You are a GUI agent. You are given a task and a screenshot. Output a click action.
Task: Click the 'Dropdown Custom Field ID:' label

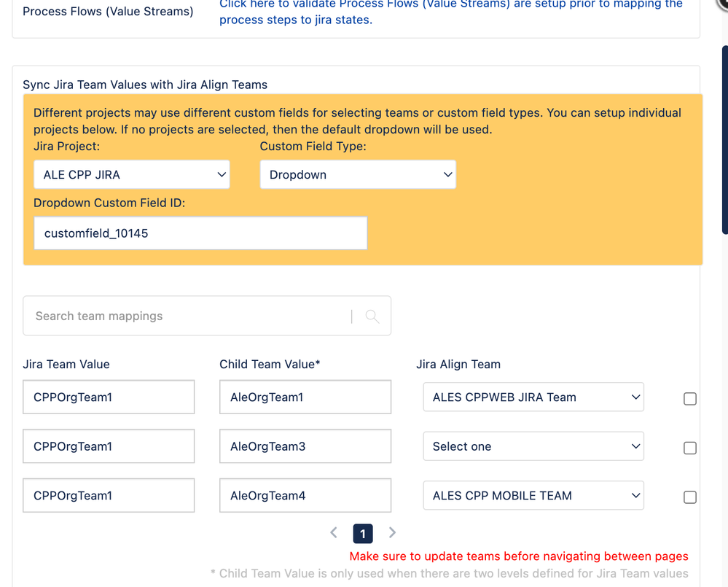[x=109, y=203]
